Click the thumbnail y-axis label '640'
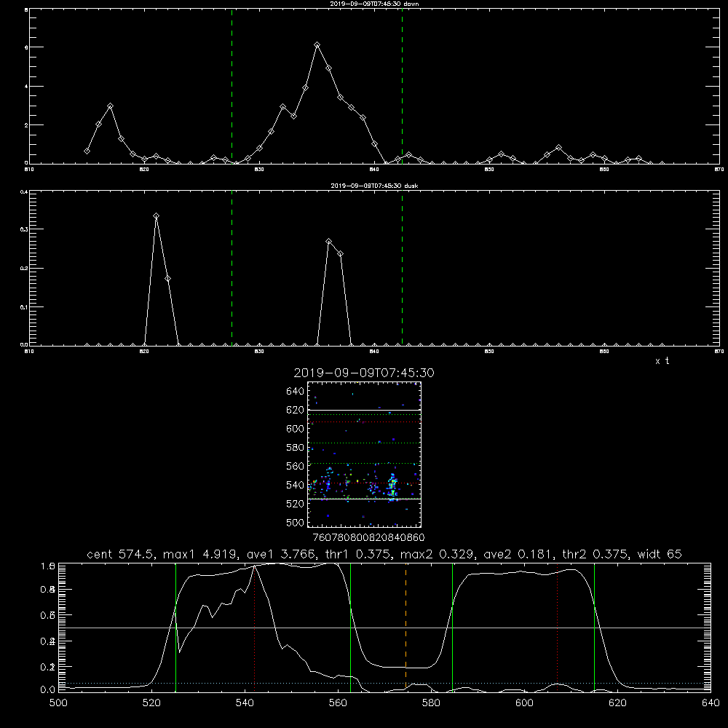This screenshot has height=728, width=728. coord(296,392)
